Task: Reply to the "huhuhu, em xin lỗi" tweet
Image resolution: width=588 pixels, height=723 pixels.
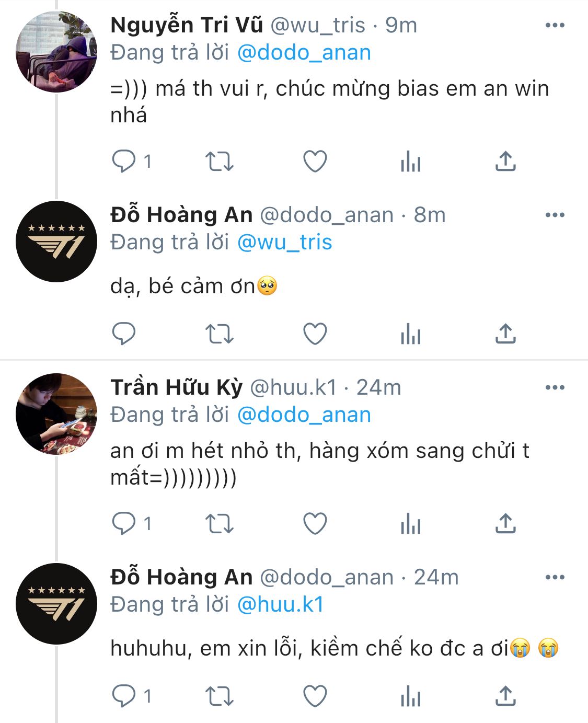Action: tap(124, 696)
